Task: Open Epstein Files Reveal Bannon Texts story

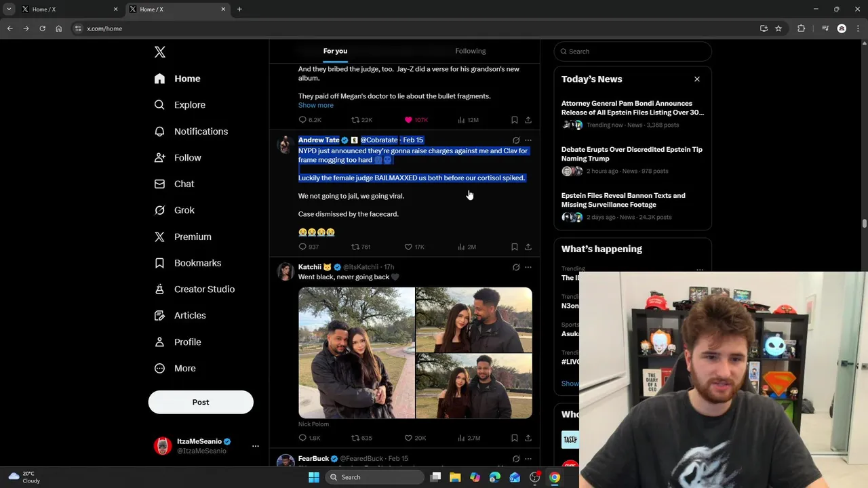Action: (x=633, y=206)
